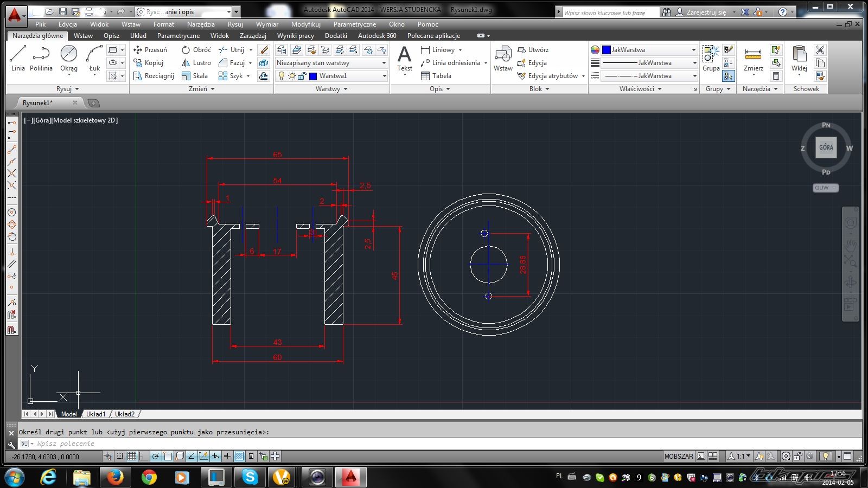Screen dimensions: 868x488
Task: Click the Fazuj chamfer command
Action: 232,63
